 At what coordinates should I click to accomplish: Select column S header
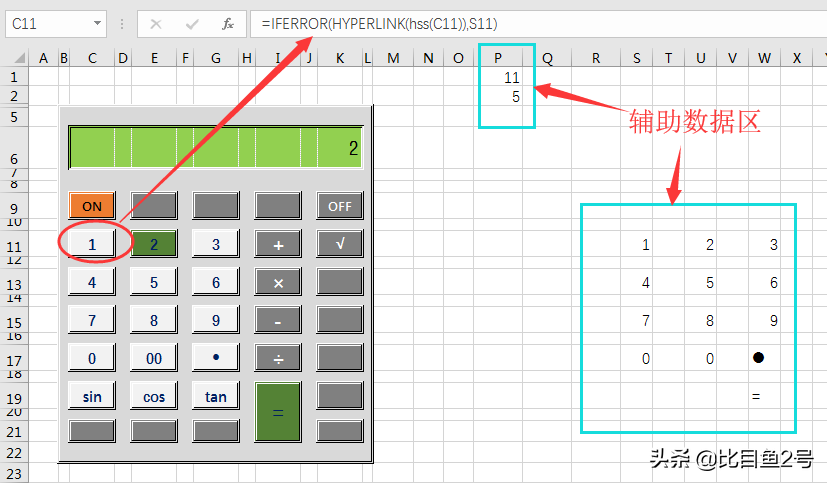(637, 58)
